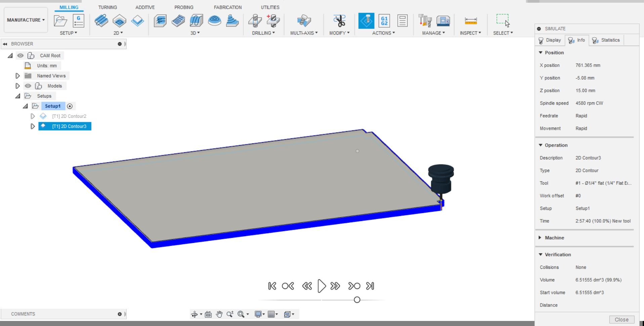Go to previous operation in simulation

(x=288, y=286)
